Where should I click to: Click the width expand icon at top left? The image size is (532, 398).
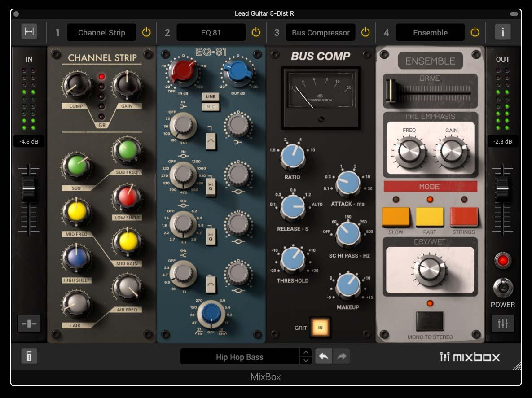tap(29, 31)
